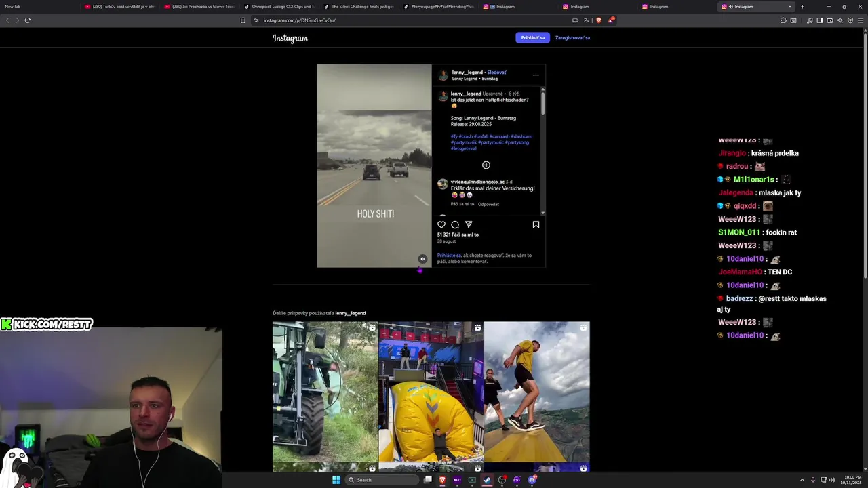Open a new browser tab
The height and width of the screenshot is (488, 868).
click(x=802, y=7)
